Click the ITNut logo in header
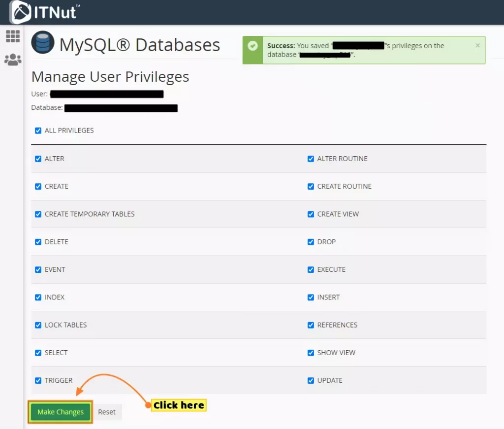Viewport: 504px width, 429px height. click(44, 12)
